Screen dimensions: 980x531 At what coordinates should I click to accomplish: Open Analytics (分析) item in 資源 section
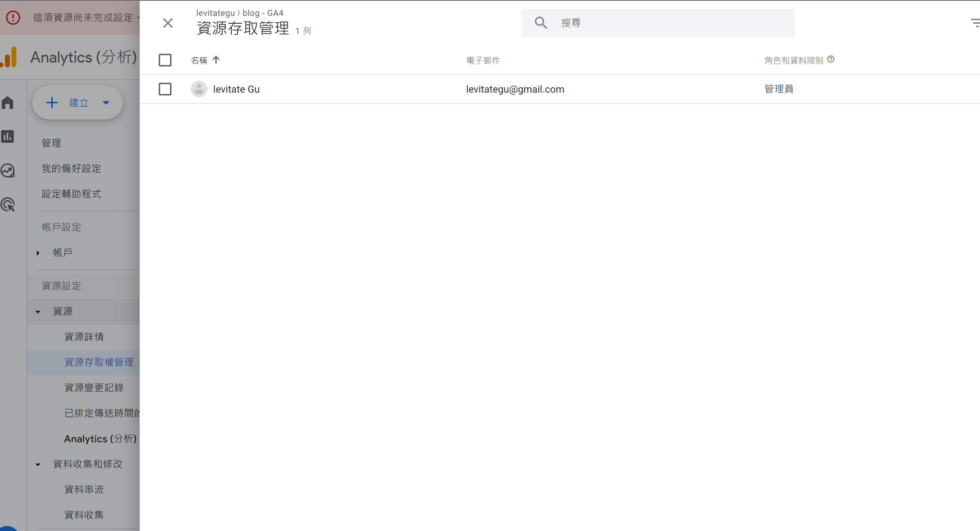[x=100, y=439]
